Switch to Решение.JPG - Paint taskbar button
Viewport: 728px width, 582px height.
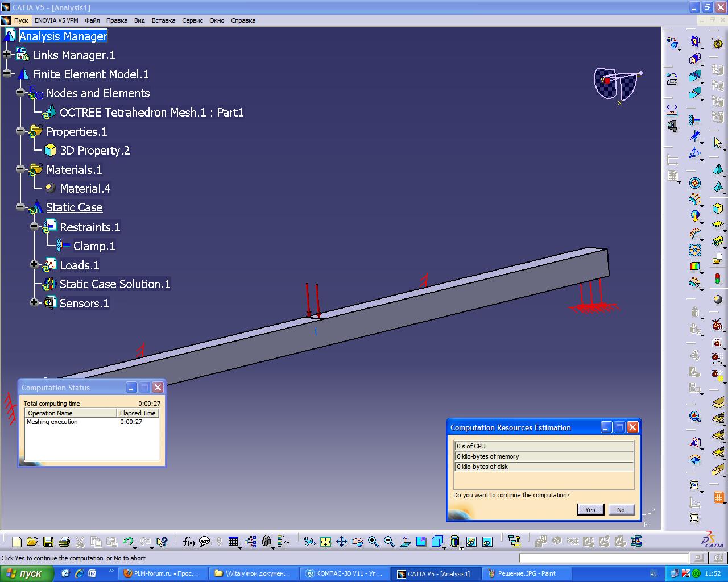(527, 573)
